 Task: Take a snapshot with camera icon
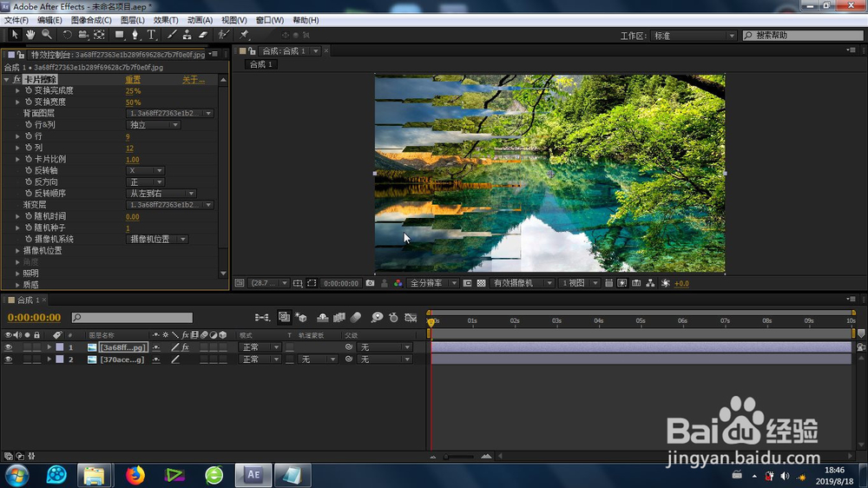click(370, 283)
